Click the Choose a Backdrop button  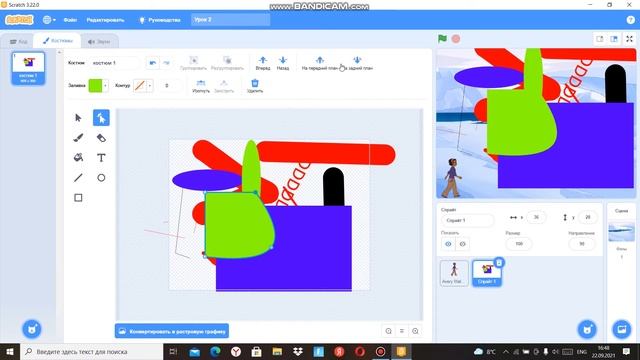[x=622, y=329]
